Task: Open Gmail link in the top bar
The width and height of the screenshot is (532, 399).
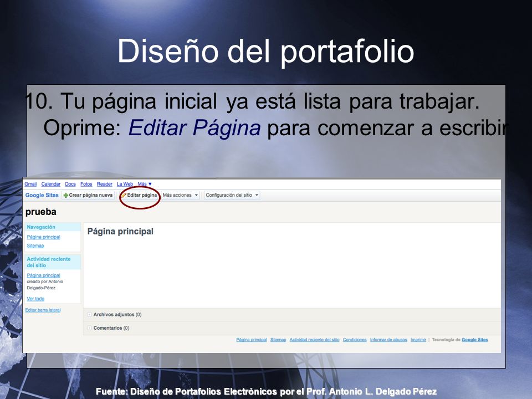Action: tap(30, 184)
